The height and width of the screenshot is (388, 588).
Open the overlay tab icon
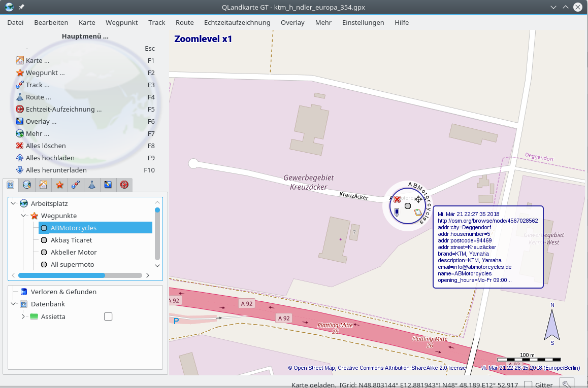(x=108, y=185)
